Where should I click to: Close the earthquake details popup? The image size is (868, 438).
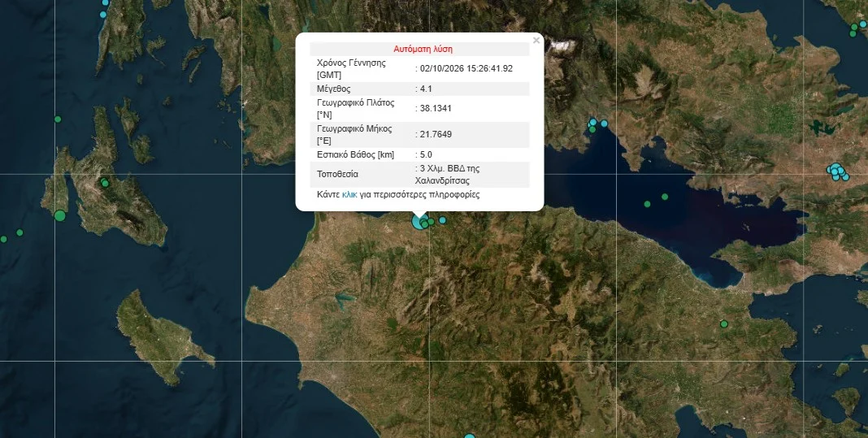[536, 41]
